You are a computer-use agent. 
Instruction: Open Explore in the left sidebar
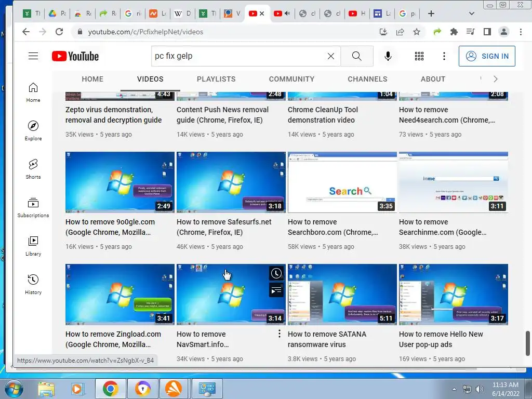click(x=33, y=130)
